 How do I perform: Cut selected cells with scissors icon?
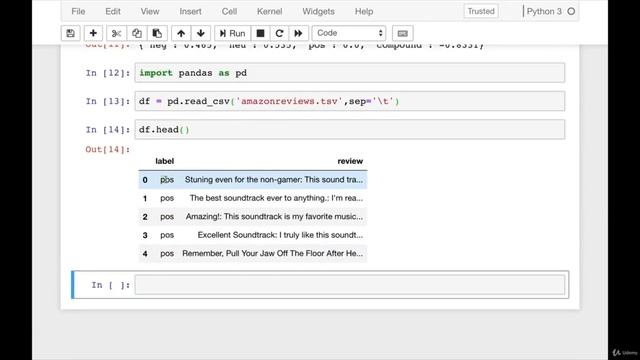coord(116,33)
